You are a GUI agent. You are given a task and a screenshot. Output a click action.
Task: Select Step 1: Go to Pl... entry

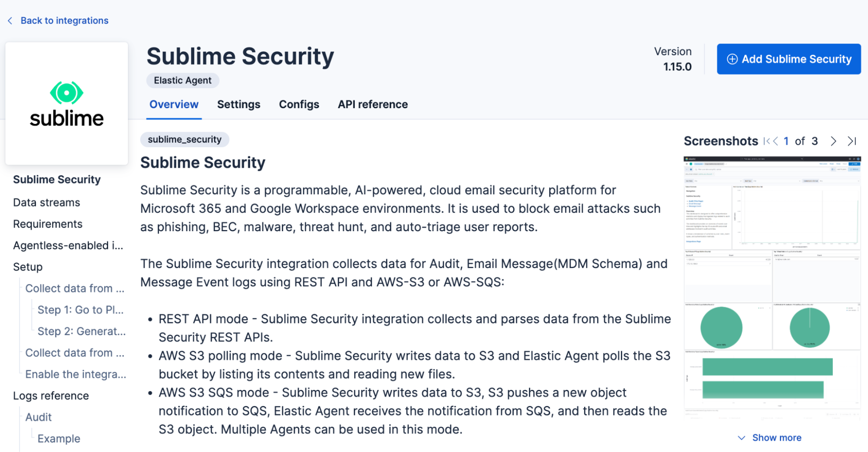click(x=81, y=310)
